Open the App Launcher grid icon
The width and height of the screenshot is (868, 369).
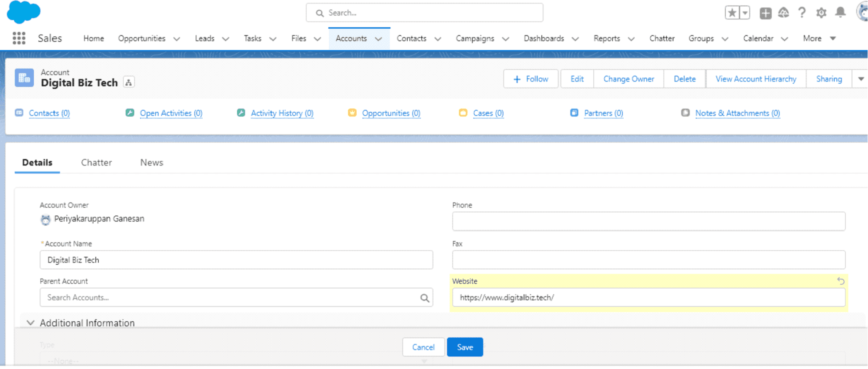click(19, 38)
